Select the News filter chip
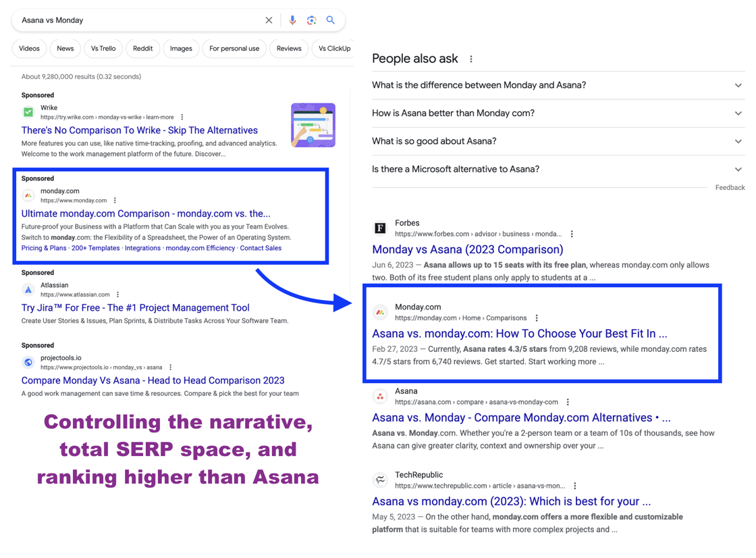This screenshot has width=756, height=558. point(65,49)
